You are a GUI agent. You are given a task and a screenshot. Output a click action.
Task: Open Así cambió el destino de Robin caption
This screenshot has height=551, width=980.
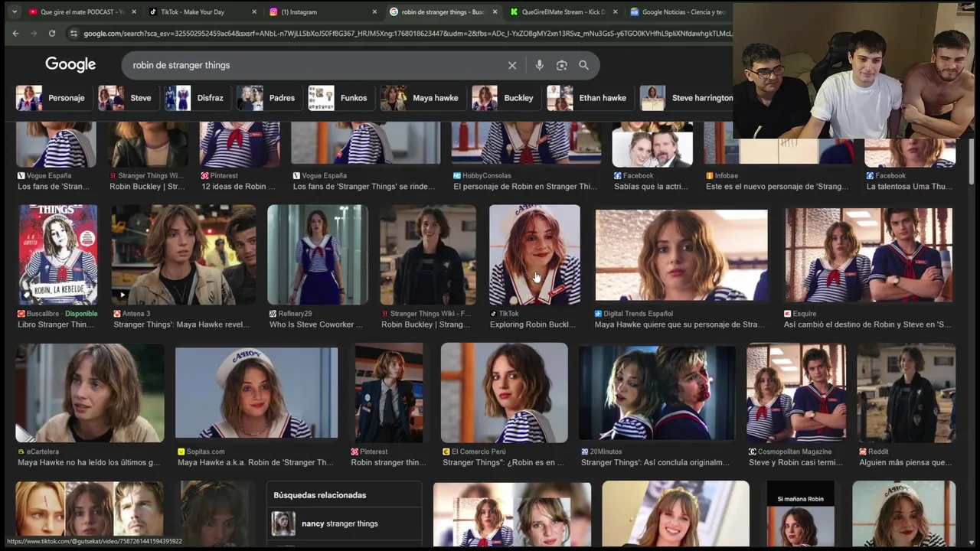click(x=867, y=324)
